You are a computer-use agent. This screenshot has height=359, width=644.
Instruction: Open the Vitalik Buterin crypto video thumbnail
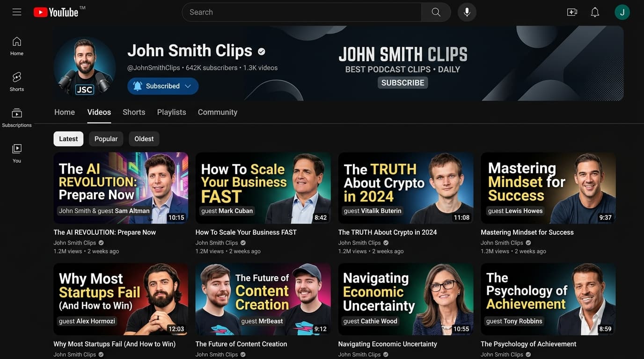405,188
